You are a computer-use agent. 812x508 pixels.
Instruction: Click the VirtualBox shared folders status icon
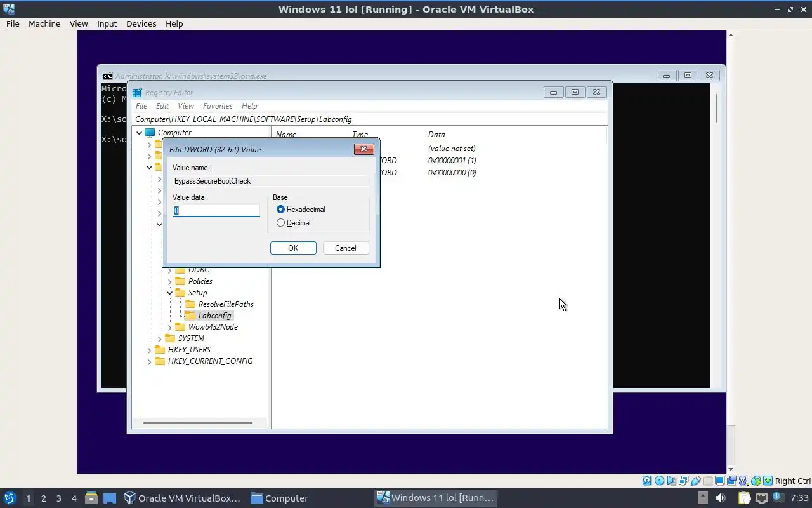point(707,481)
